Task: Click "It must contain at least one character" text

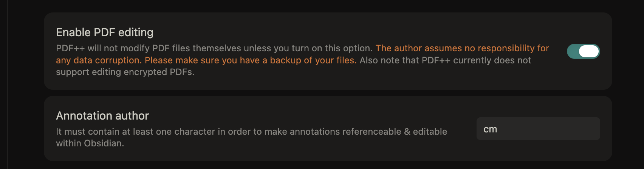Action: (135, 132)
